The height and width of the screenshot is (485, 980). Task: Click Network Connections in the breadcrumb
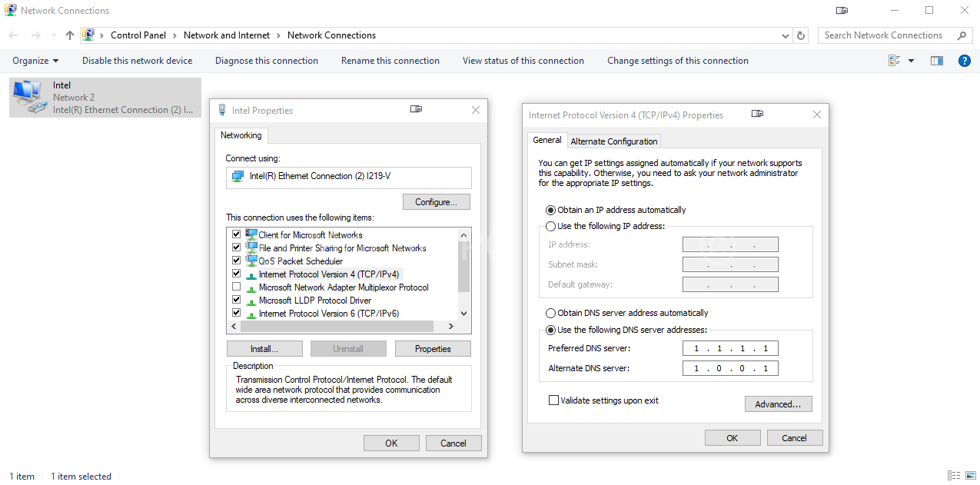(x=331, y=35)
